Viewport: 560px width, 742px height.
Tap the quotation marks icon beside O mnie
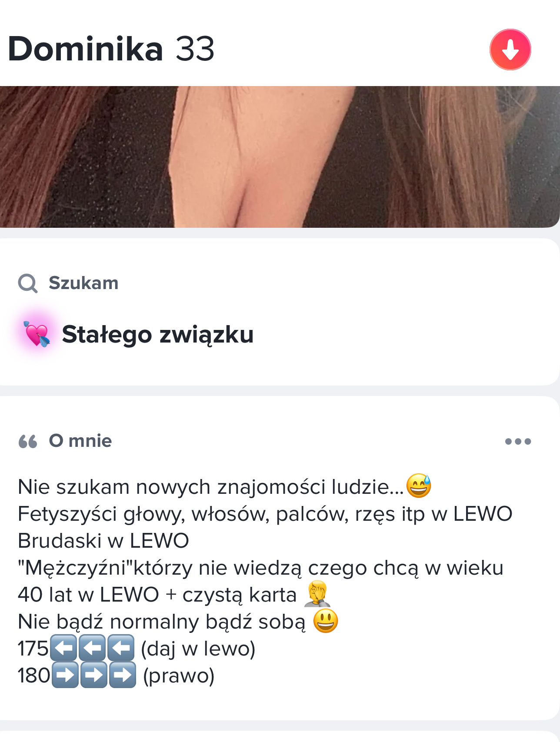point(28,442)
